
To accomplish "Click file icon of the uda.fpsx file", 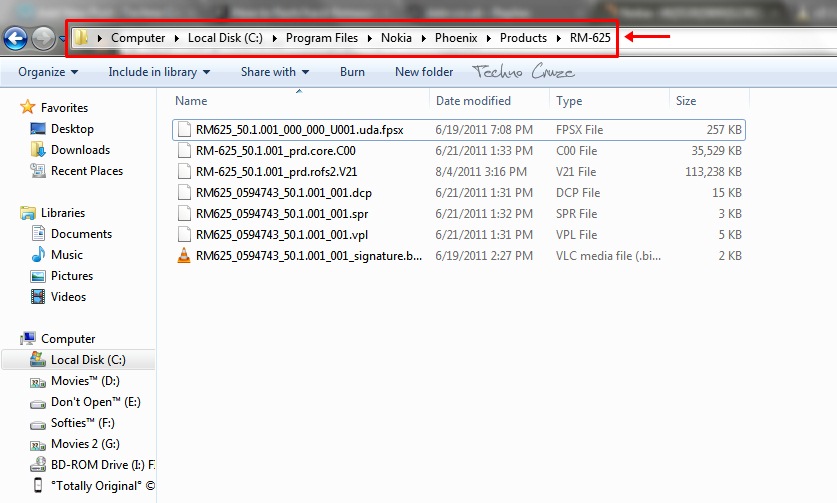I will coord(184,130).
